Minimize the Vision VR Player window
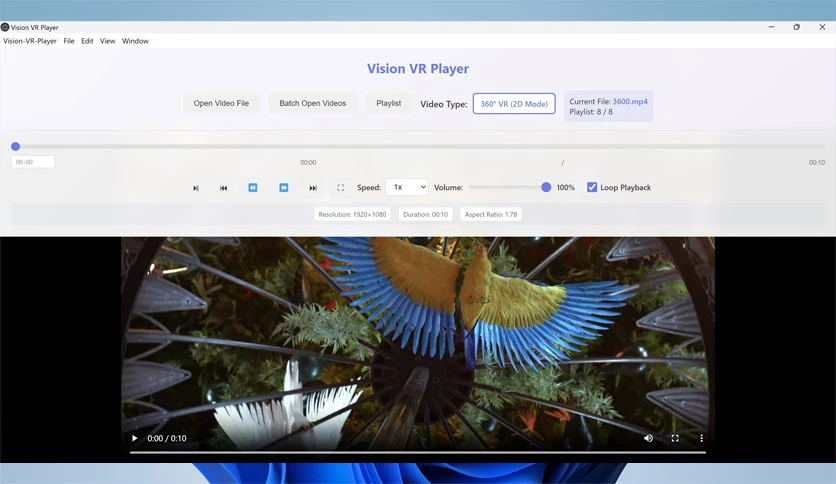Image resolution: width=836 pixels, height=484 pixels. tap(771, 27)
